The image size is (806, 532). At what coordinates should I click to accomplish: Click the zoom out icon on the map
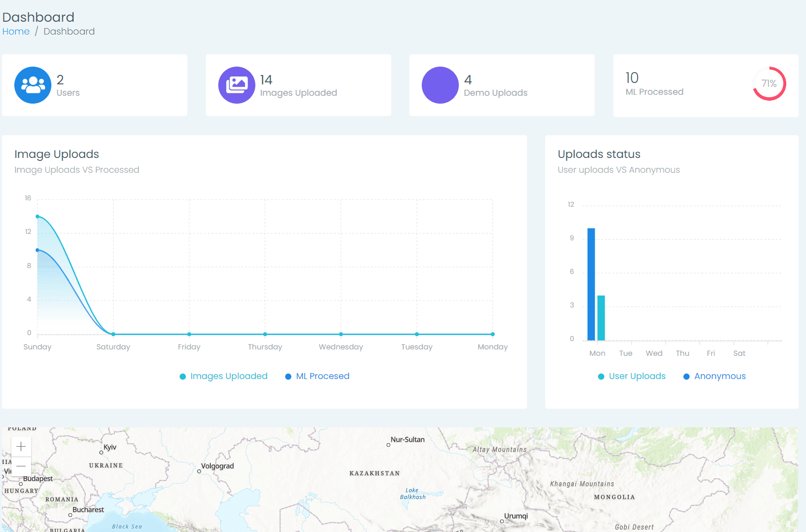[x=21, y=465]
